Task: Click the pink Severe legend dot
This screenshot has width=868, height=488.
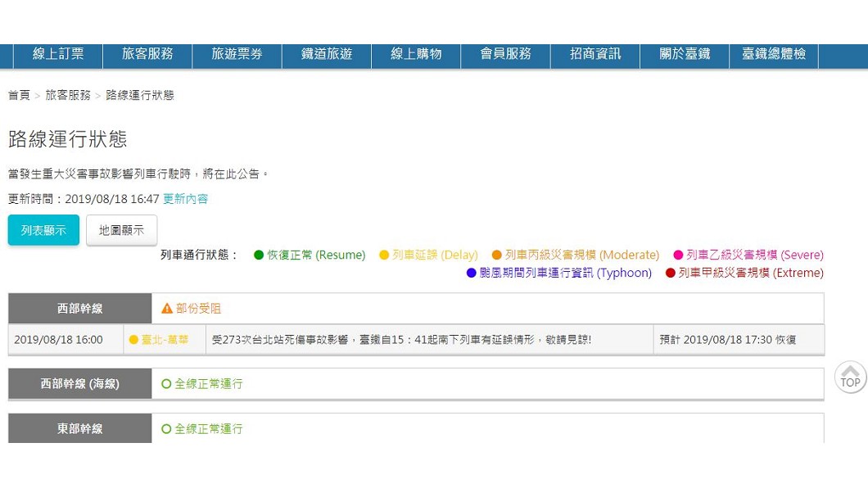Action: pos(677,255)
